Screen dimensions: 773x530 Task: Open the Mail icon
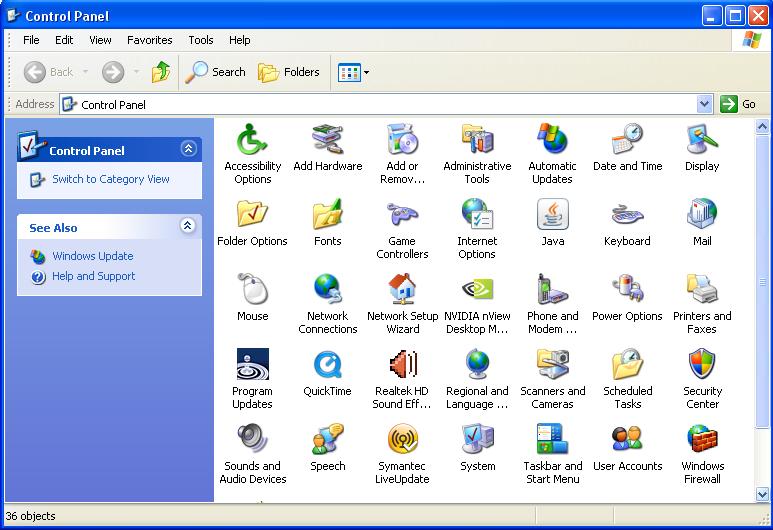[x=702, y=214]
